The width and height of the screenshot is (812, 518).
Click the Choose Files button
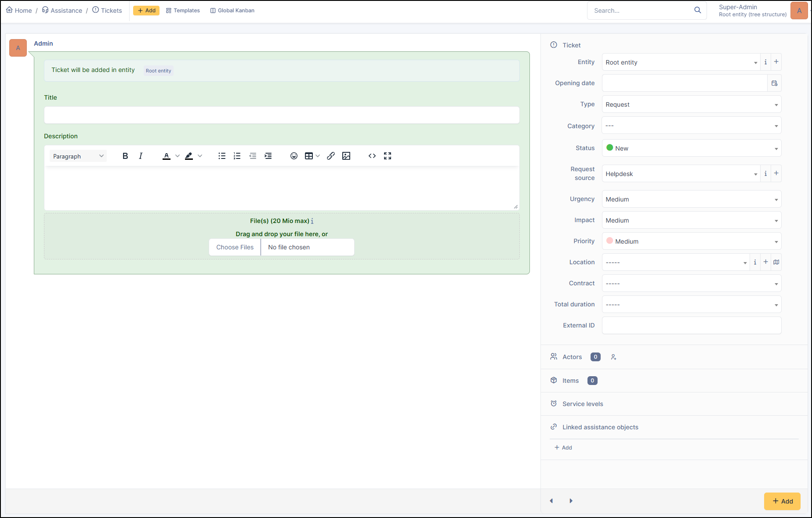(235, 247)
